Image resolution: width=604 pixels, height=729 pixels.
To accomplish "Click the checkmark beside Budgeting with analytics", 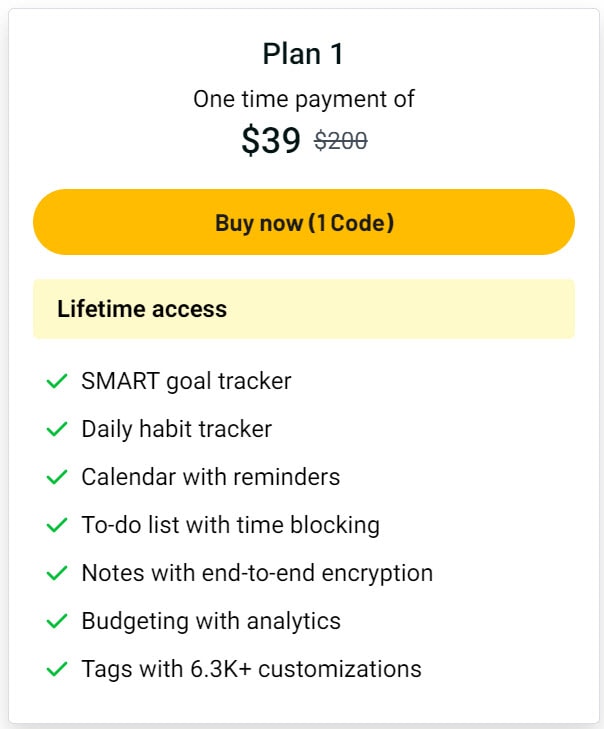I will (57, 621).
